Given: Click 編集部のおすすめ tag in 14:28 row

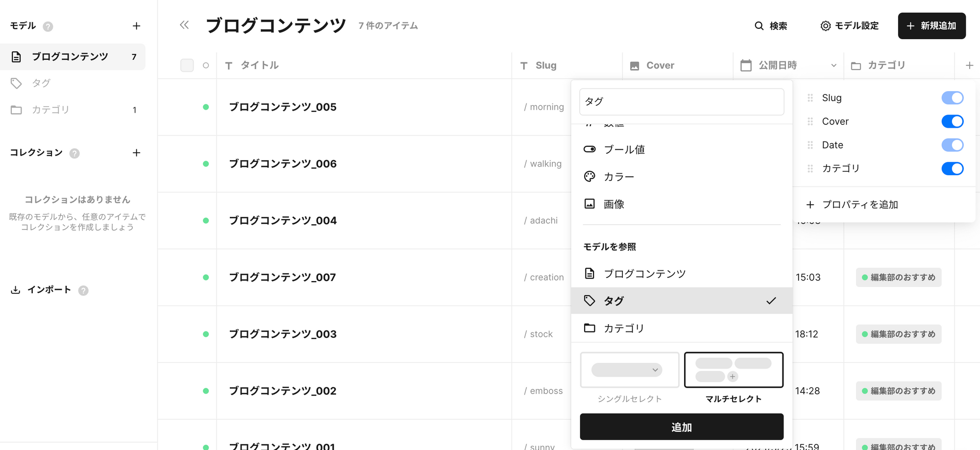Looking at the screenshot, I should [x=899, y=391].
